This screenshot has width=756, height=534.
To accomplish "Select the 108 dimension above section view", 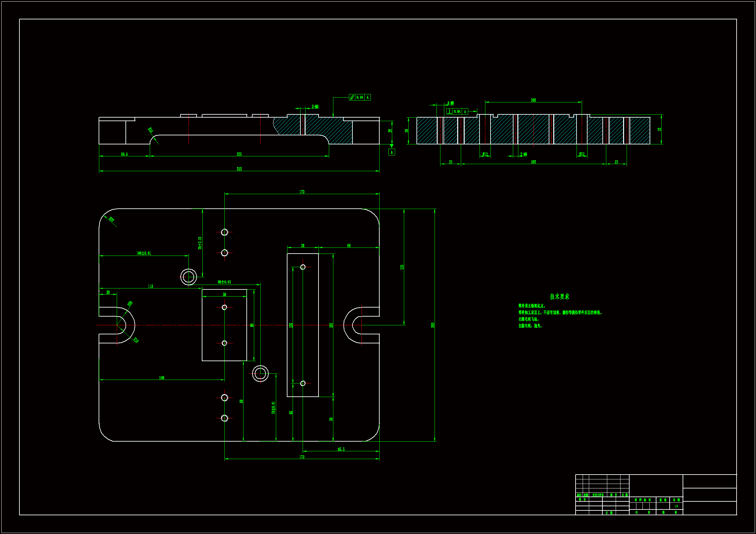I will tap(533, 100).
